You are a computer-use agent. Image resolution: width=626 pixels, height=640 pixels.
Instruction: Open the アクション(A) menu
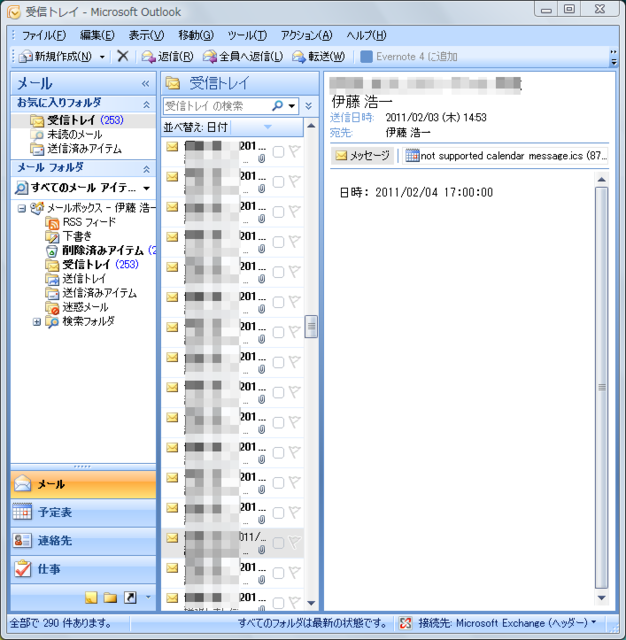point(306,36)
